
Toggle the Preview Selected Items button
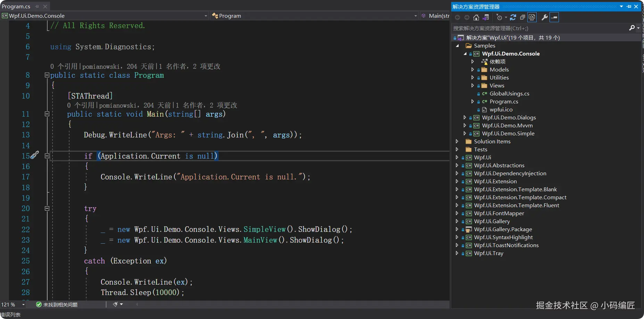pos(554,17)
